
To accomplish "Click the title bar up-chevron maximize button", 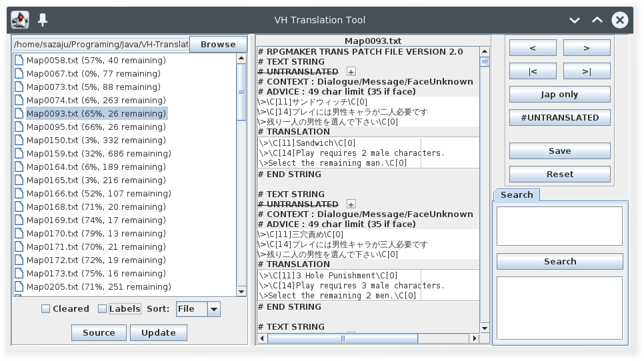I will coord(597,20).
